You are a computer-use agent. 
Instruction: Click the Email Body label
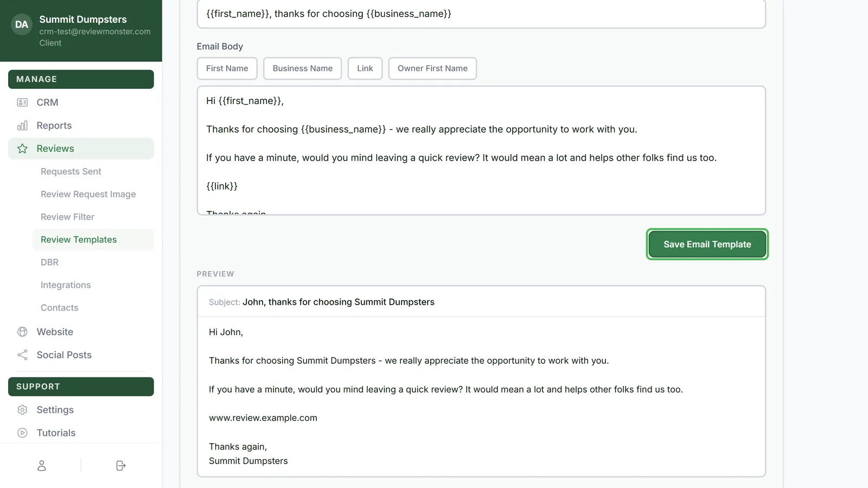click(x=220, y=47)
